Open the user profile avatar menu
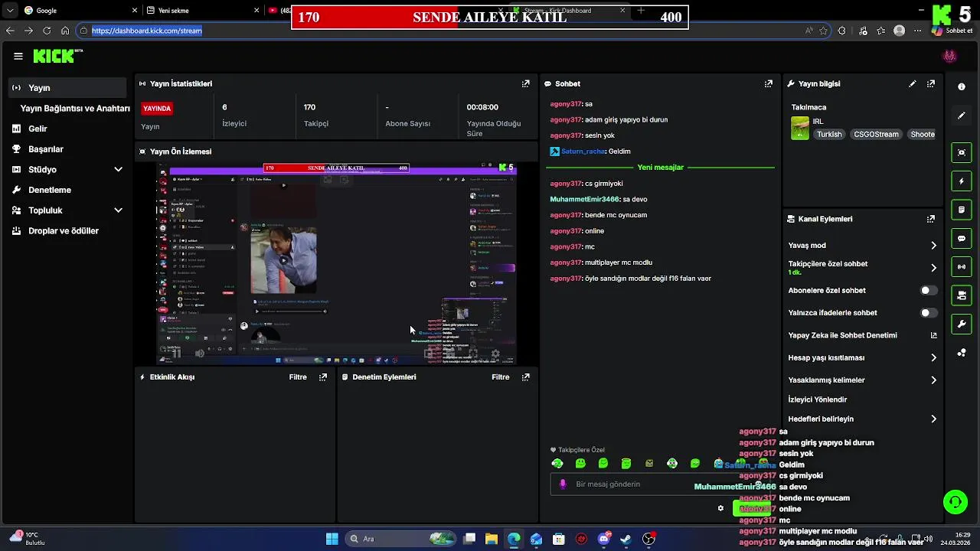 (950, 56)
